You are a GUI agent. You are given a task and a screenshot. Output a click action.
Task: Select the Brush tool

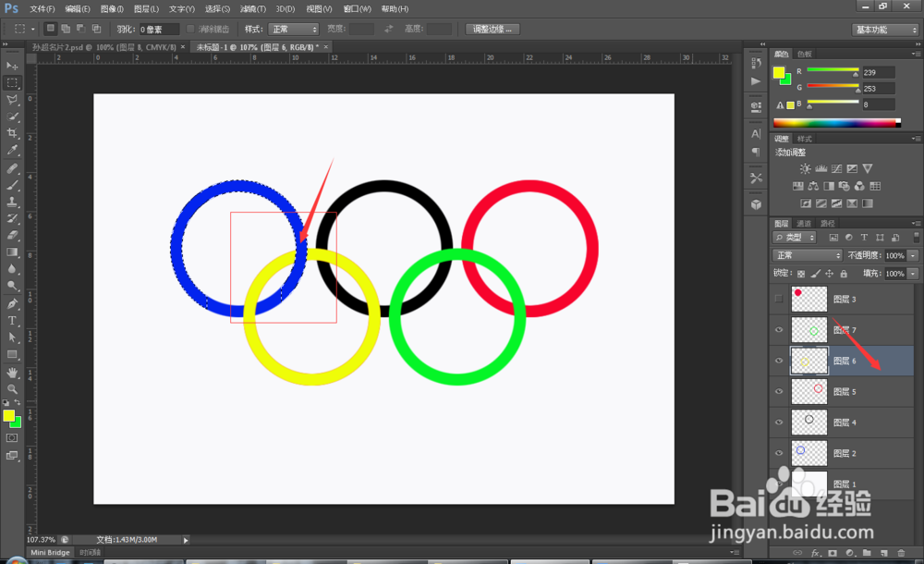[x=12, y=185]
